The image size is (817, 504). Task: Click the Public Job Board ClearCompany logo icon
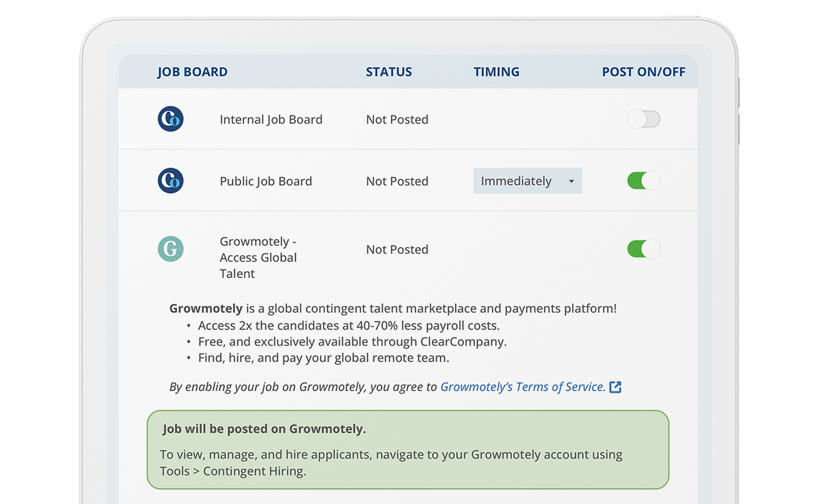[170, 181]
